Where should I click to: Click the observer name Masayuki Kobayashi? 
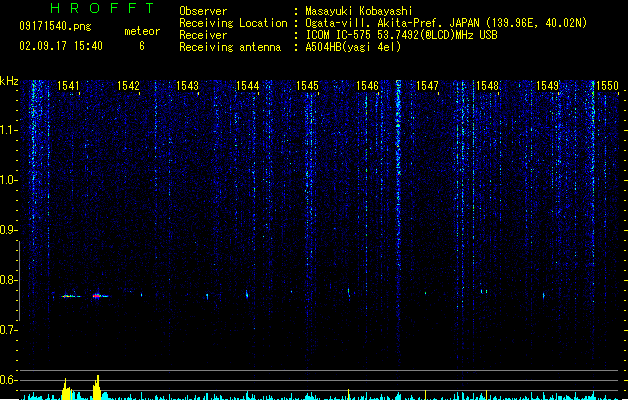click(x=359, y=11)
